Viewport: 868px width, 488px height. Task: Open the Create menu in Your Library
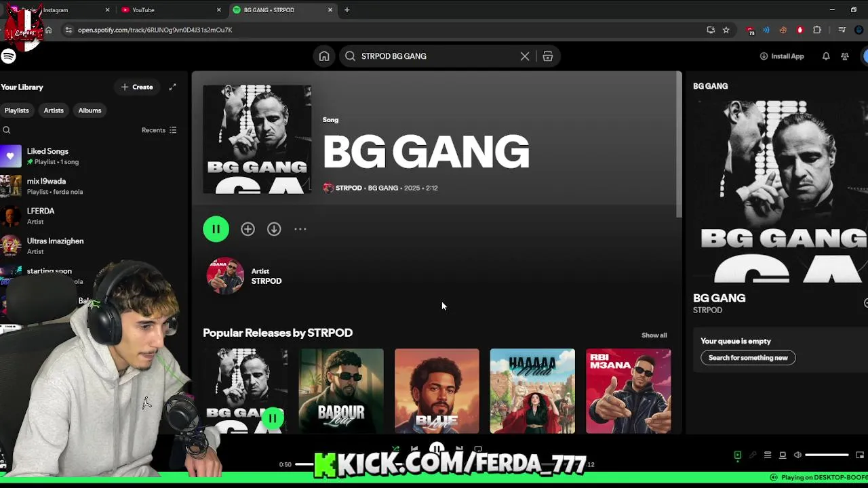tap(137, 87)
